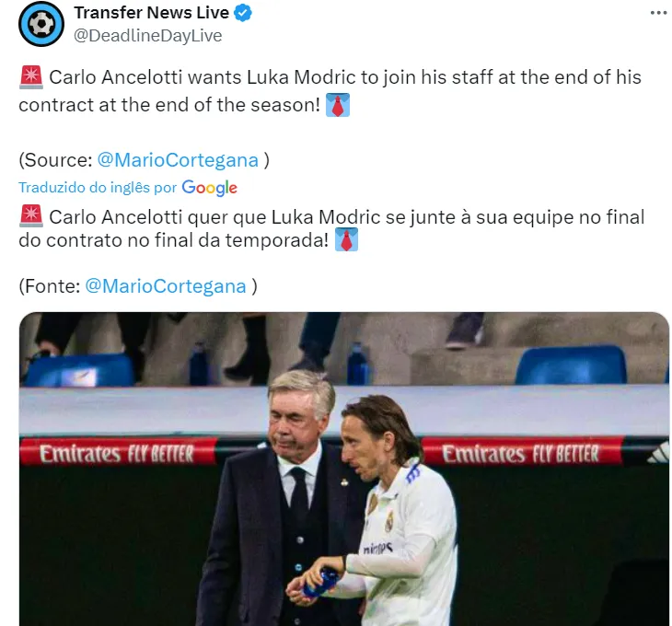Click the blue verified badge

243,13
